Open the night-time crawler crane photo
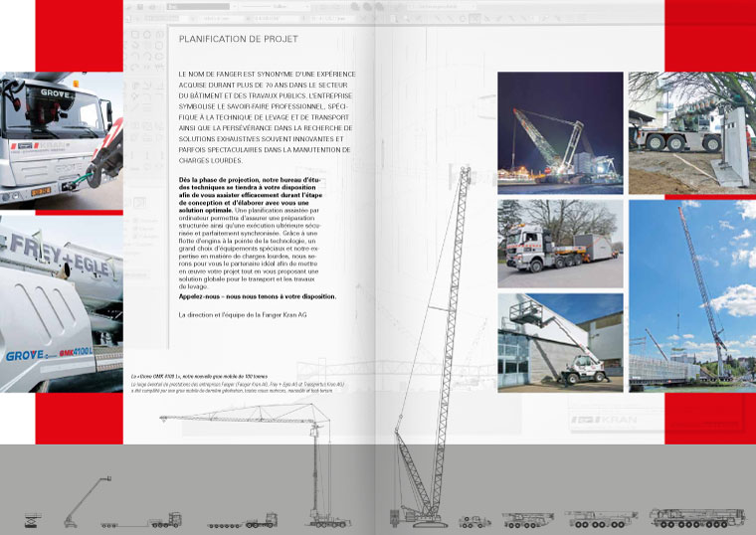This screenshot has height=535, width=756. tap(560, 132)
